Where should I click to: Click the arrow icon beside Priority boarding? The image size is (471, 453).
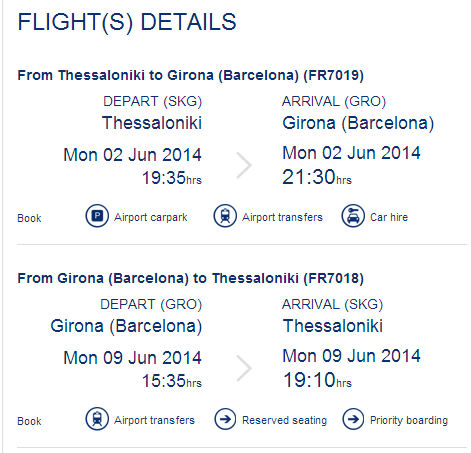click(353, 419)
